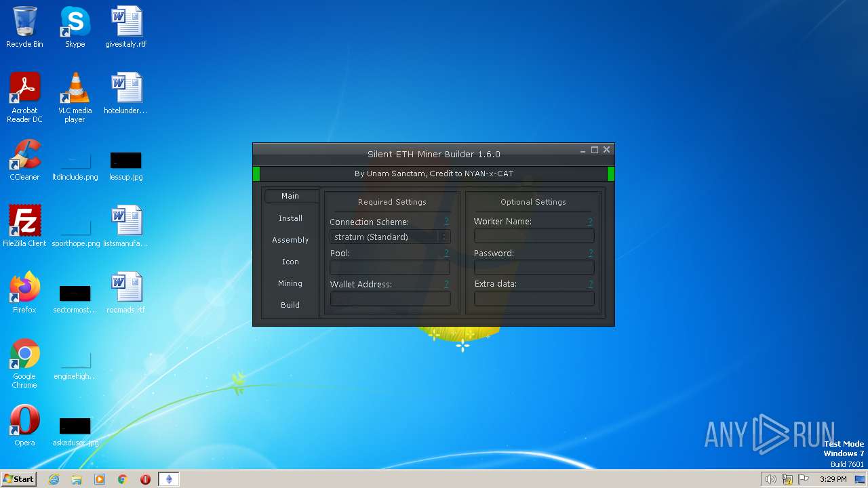Select the givesitaly.rtf document icon
Screen dimensions: 868x488
(125, 27)
